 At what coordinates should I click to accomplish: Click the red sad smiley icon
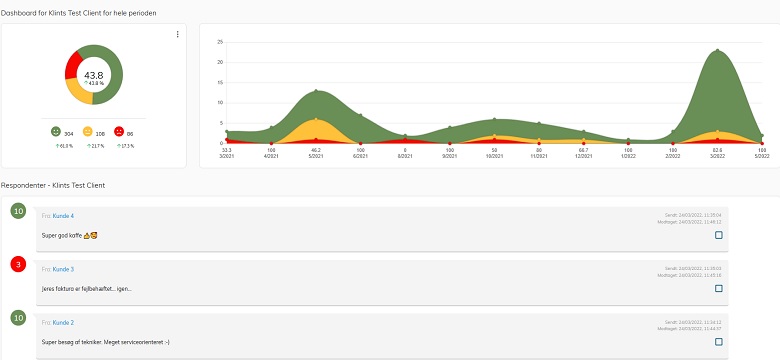click(x=119, y=132)
